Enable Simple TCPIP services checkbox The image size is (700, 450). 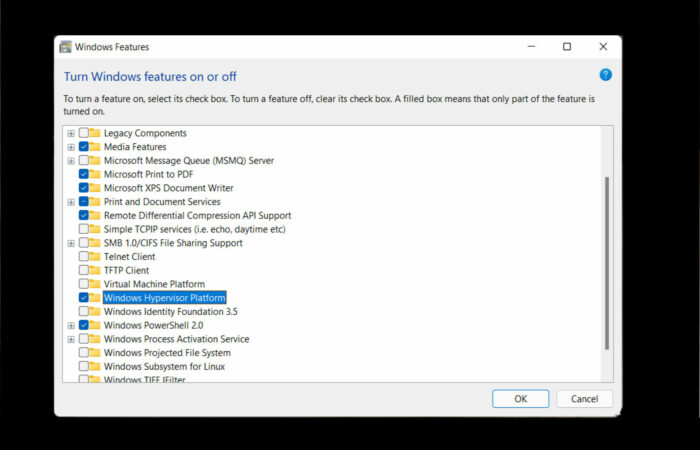(83, 229)
